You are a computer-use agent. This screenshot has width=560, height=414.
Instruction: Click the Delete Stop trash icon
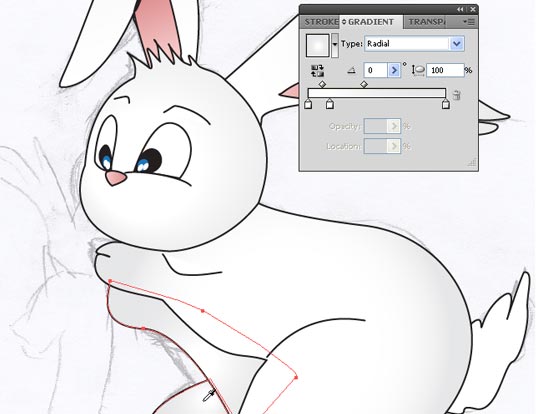(456, 95)
